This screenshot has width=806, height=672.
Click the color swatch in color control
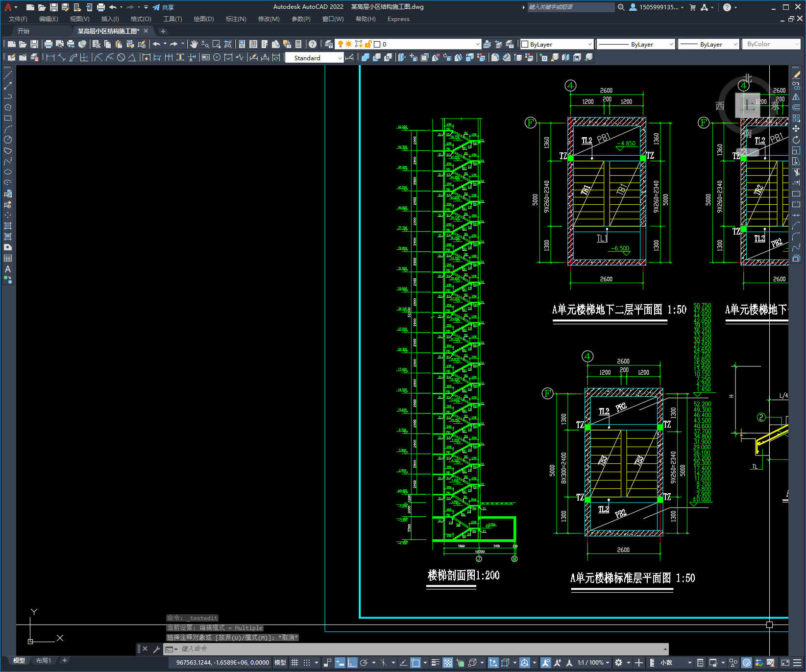click(x=525, y=44)
